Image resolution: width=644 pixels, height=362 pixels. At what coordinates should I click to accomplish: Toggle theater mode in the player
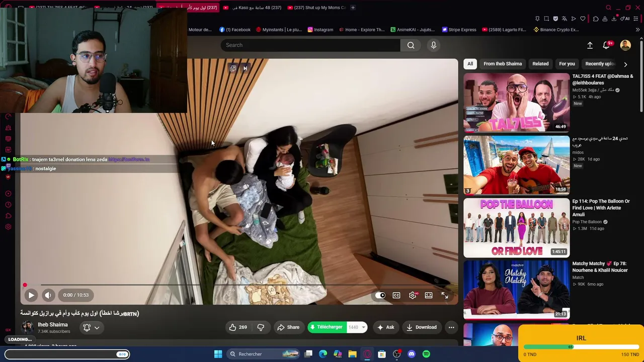(x=429, y=295)
